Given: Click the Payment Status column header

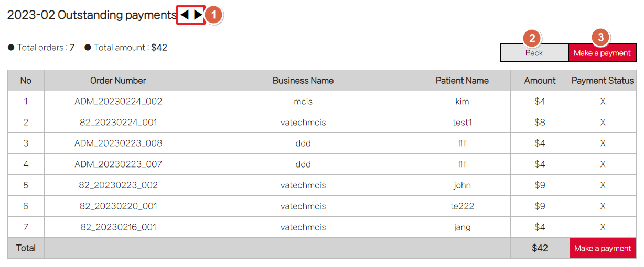Looking at the screenshot, I should point(603,81).
